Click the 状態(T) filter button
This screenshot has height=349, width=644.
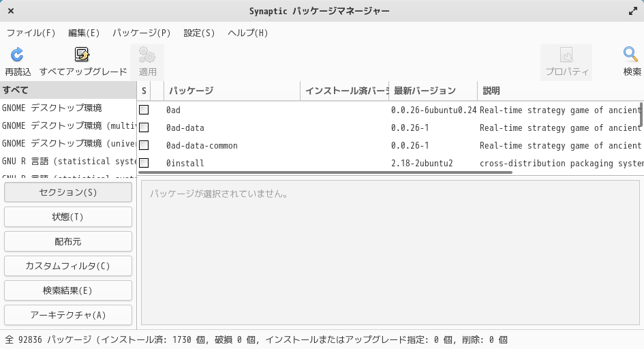tap(68, 217)
